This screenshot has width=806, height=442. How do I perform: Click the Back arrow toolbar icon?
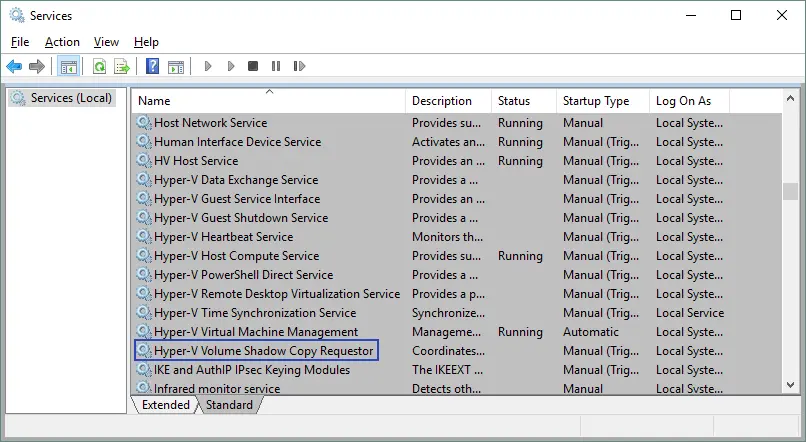[14, 66]
